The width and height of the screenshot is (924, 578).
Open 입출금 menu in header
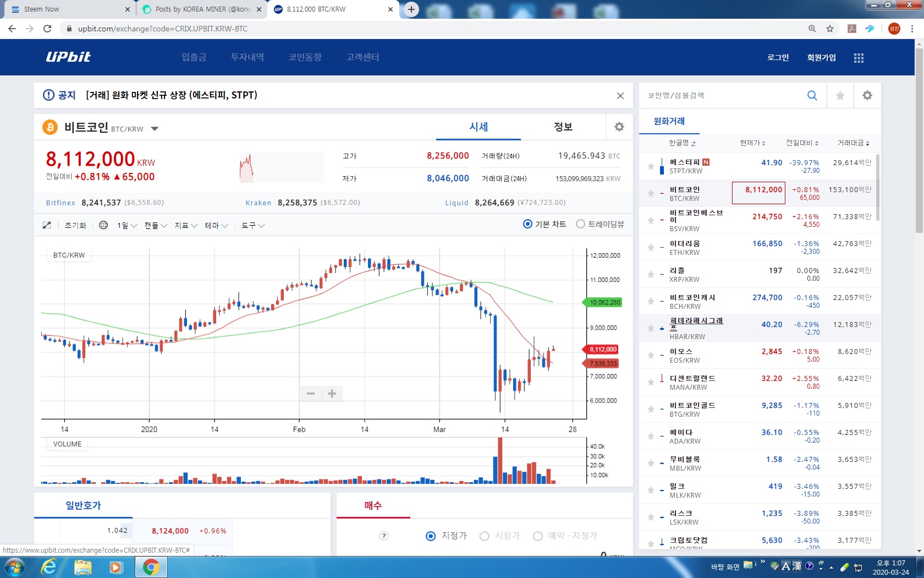(194, 57)
